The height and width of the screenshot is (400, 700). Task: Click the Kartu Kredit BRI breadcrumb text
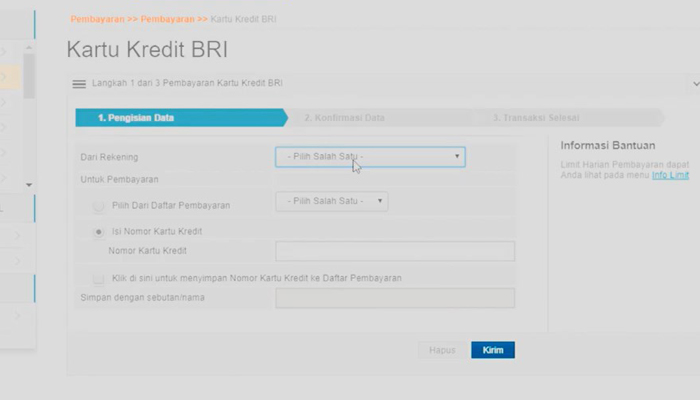(243, 19)
